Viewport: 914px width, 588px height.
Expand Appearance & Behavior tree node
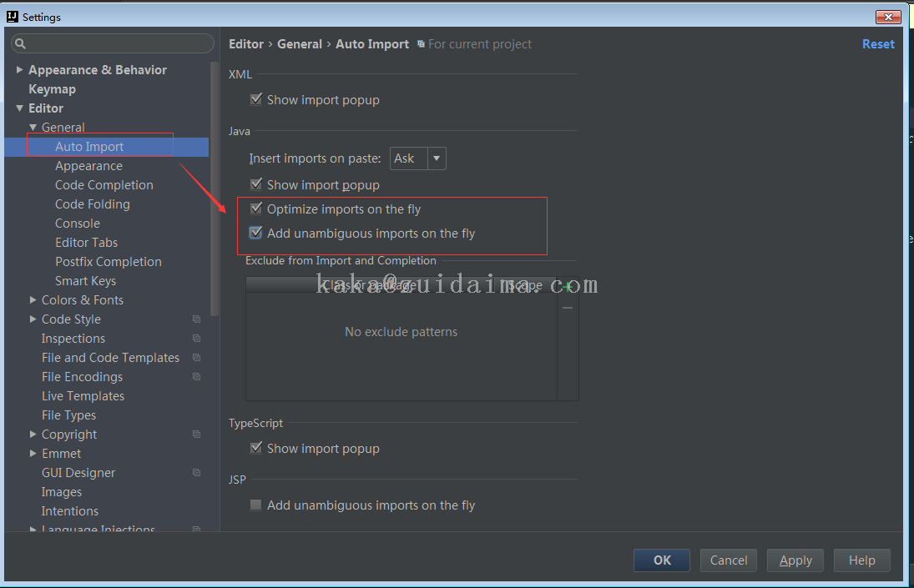pyautogui.click(x=19, y=70)
